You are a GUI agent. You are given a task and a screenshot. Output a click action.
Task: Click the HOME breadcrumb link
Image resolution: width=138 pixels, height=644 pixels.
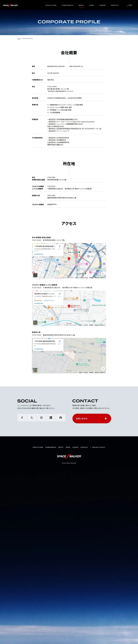pyautogui.click(x=19, y=39)
